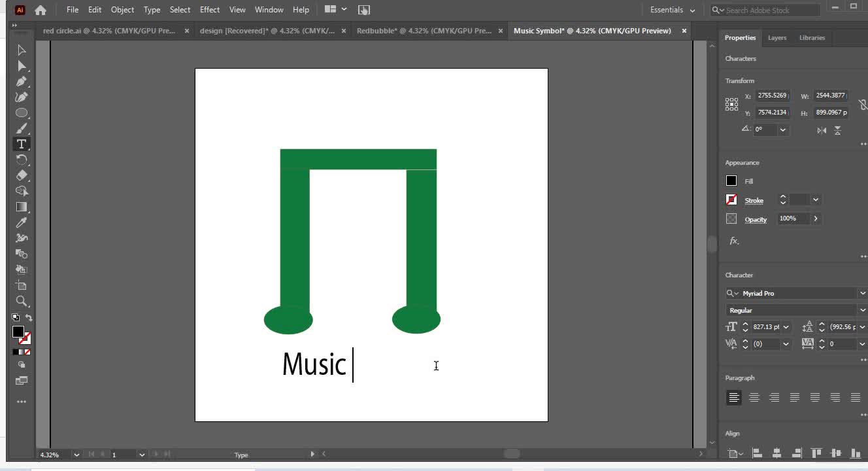Select the Artboard tool
The width and height of the screenshot is (868, 471).
tap(22, 285)
